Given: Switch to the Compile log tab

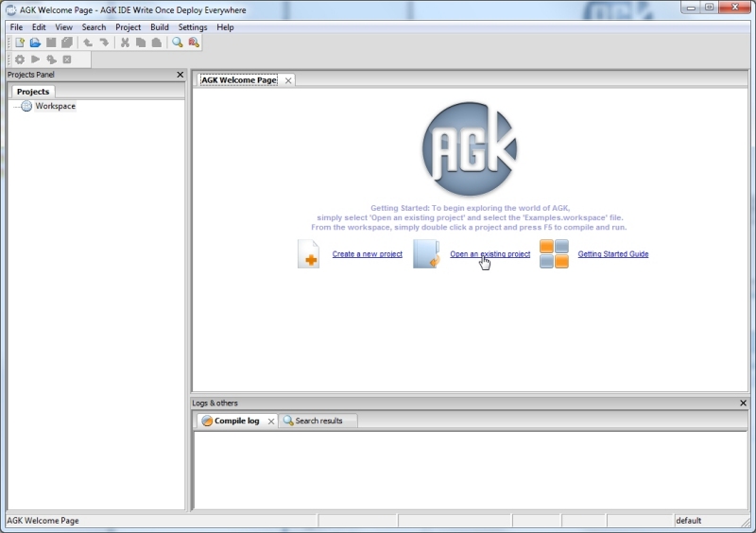Looking at the screenshot, I should point(237,421).
